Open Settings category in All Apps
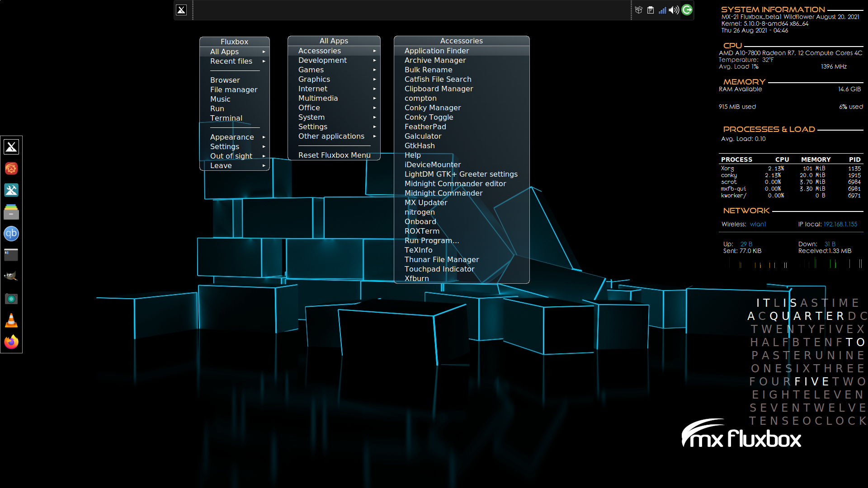The height and width of the screenshot is (488, 868). point(334,127)
